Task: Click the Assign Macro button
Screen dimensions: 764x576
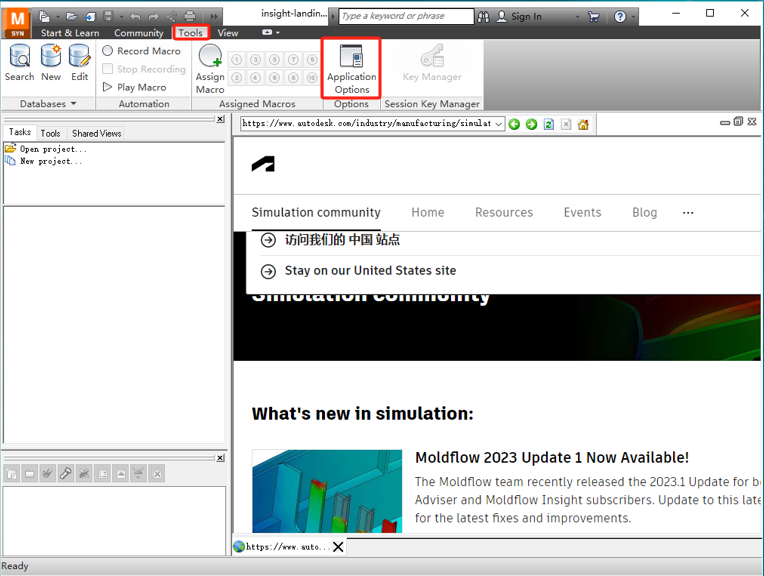Action: click(x=210, y=69)
